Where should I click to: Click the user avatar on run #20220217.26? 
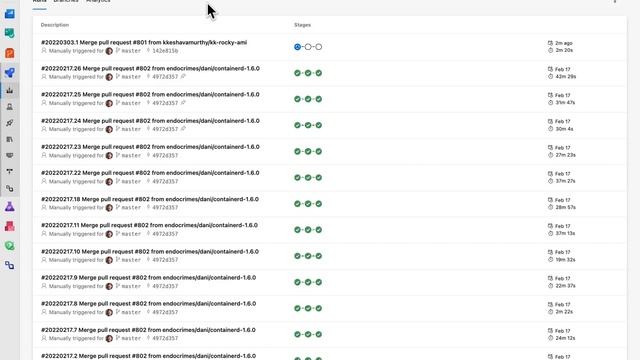pos(109,77)
